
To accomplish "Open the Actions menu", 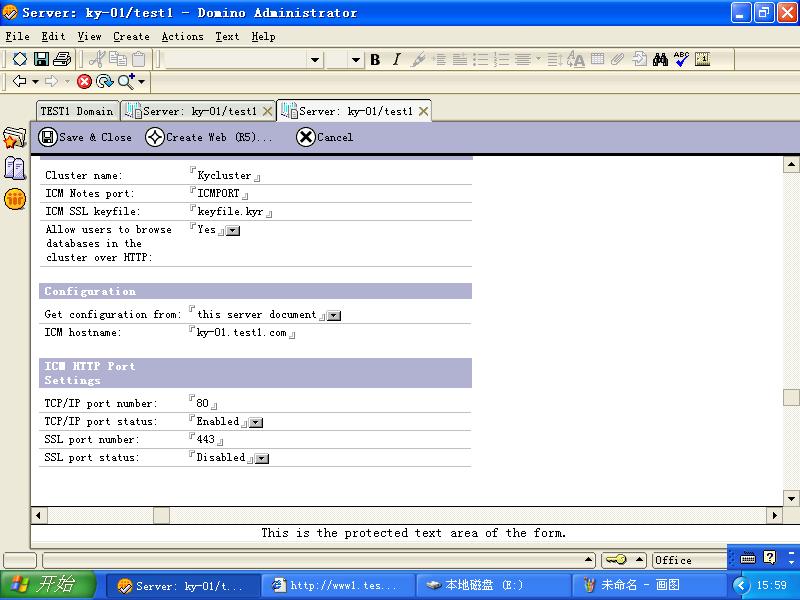I will pyautogui.click(x=182, y=36).
